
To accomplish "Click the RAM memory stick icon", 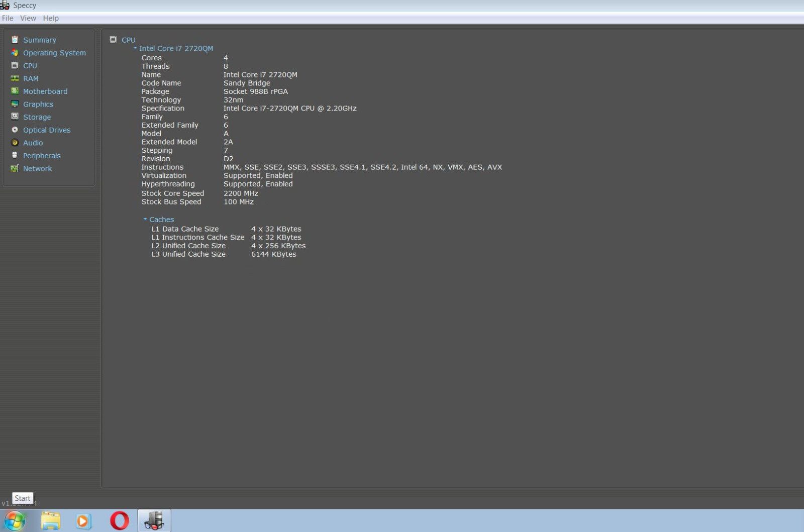I will [15, 78].
